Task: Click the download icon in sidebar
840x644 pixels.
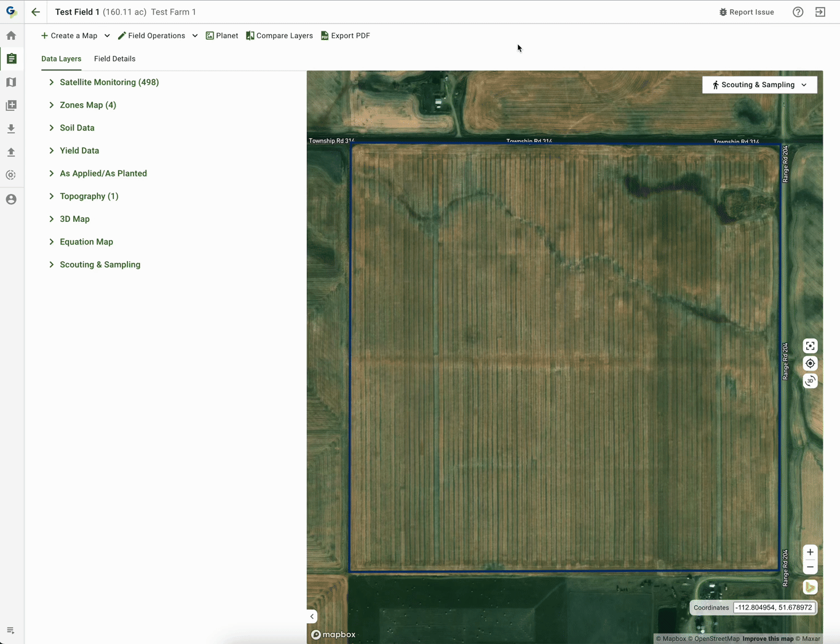Action: click(x=11, y=129)
